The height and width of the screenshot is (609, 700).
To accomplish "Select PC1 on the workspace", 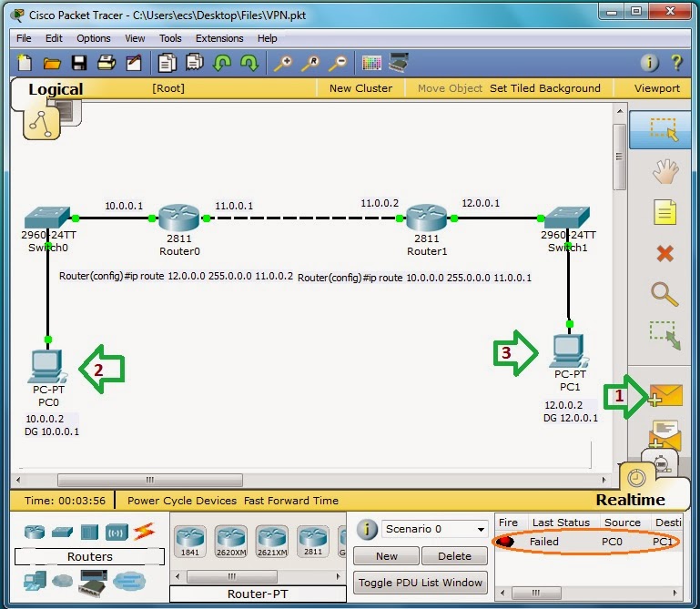I will [x=569, y=351].
